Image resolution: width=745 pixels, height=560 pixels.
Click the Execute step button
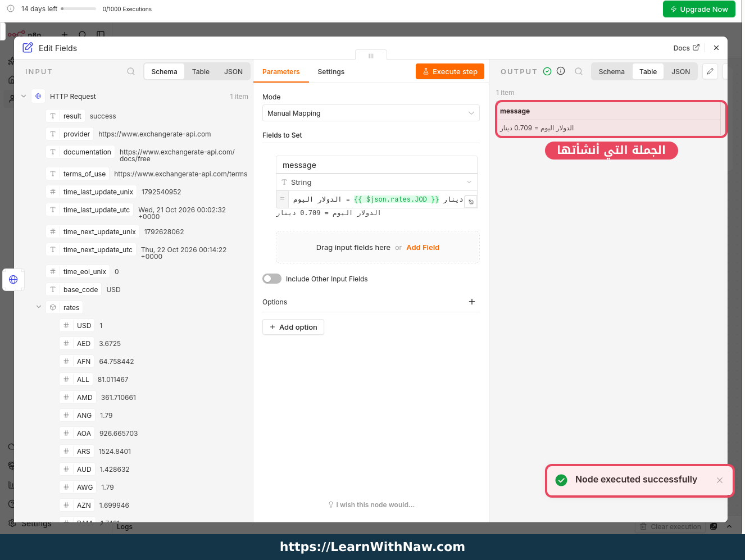pyautogui.click(x=450, y=71)
